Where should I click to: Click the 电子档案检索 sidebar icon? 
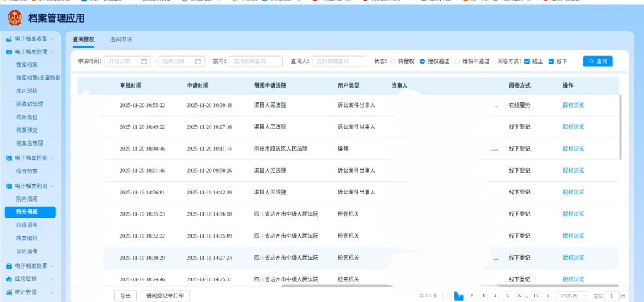pos(9,158)
